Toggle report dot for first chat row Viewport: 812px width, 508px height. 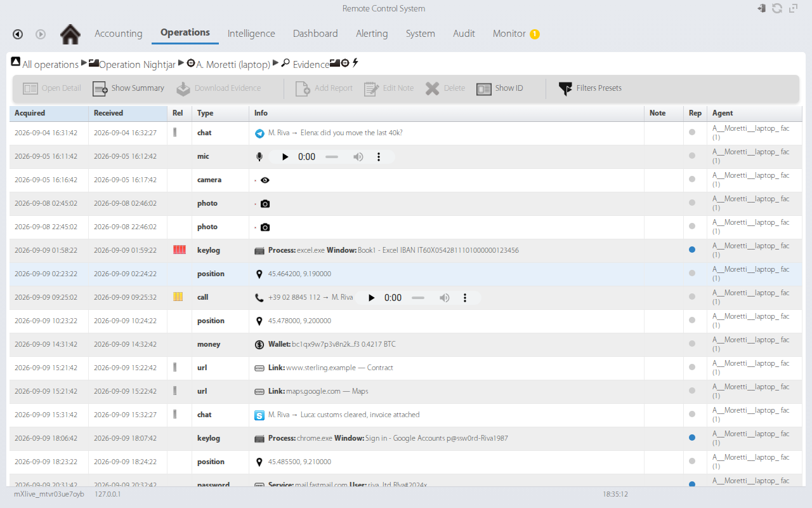pyautogui.click(x=692, y=132)
